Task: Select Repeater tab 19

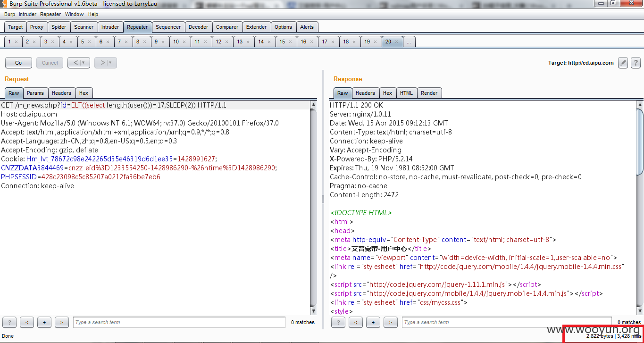Action: click(x=370, y=42)
